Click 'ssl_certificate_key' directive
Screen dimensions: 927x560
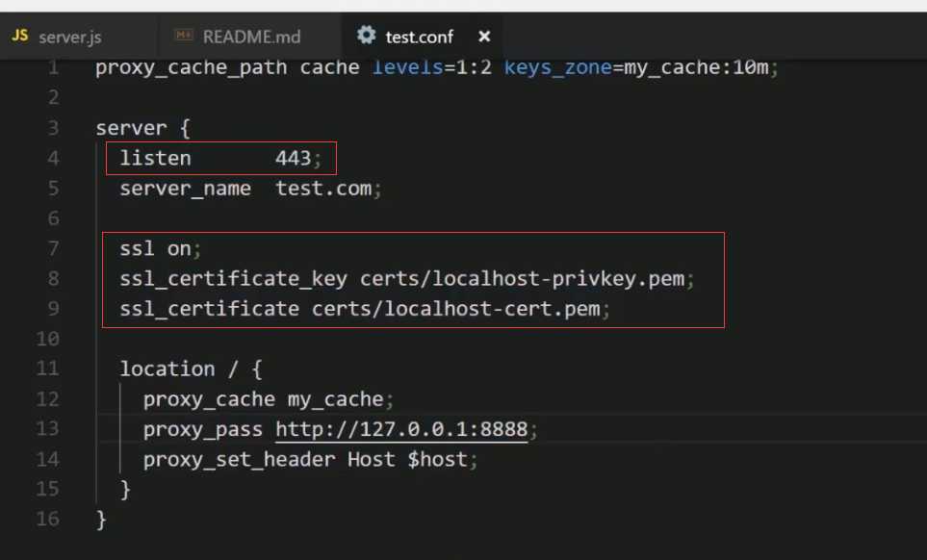[234, 279]
